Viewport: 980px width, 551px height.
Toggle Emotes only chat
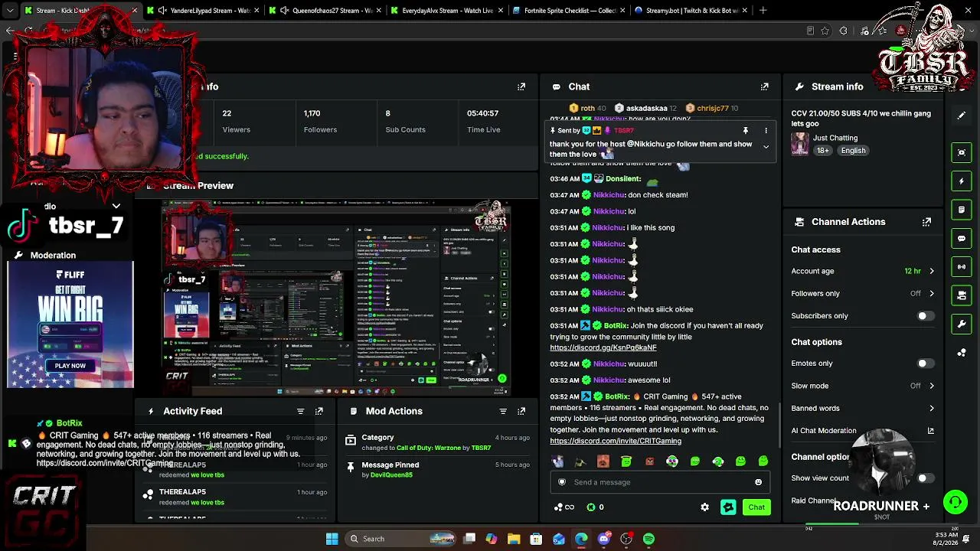pos(925,364)
